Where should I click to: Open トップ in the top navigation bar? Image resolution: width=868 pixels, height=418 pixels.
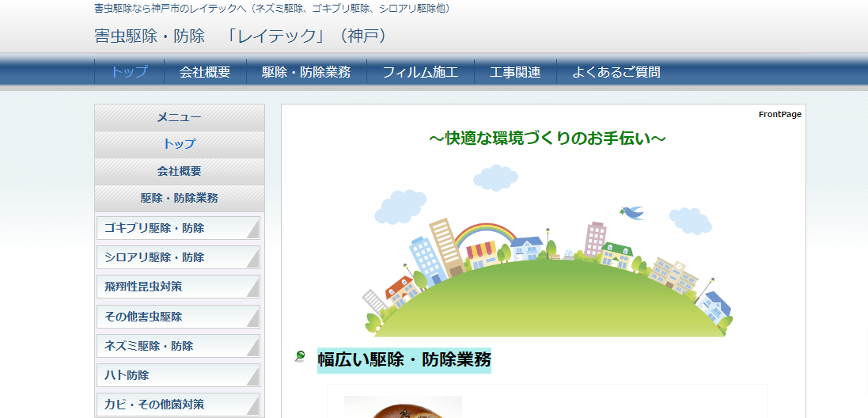click(129, 72)
